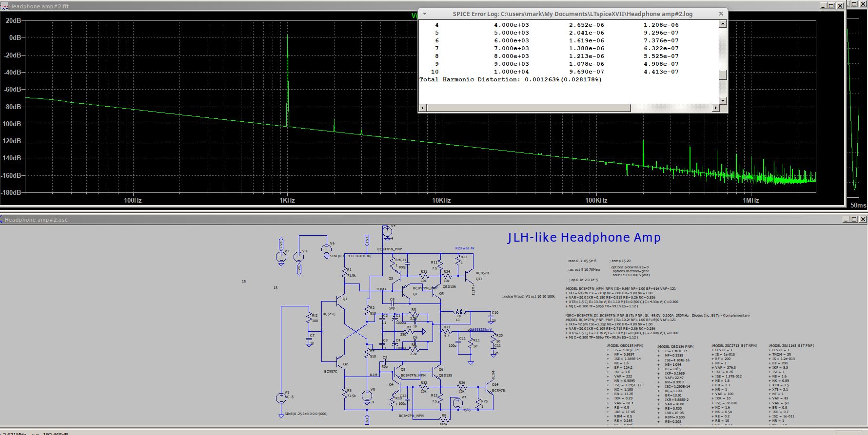
Task: Click the 2.652e-06 value in harmonic row 4
Action: tap(586, 25)
